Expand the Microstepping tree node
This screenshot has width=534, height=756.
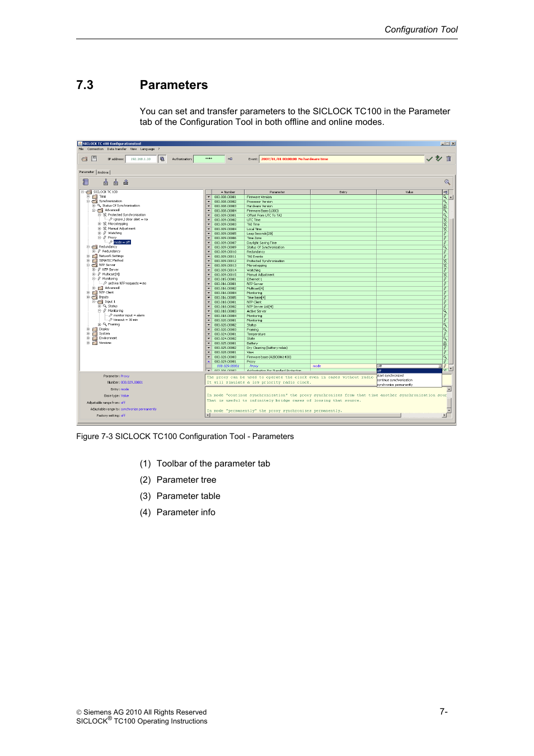click(x=99, y=224)
